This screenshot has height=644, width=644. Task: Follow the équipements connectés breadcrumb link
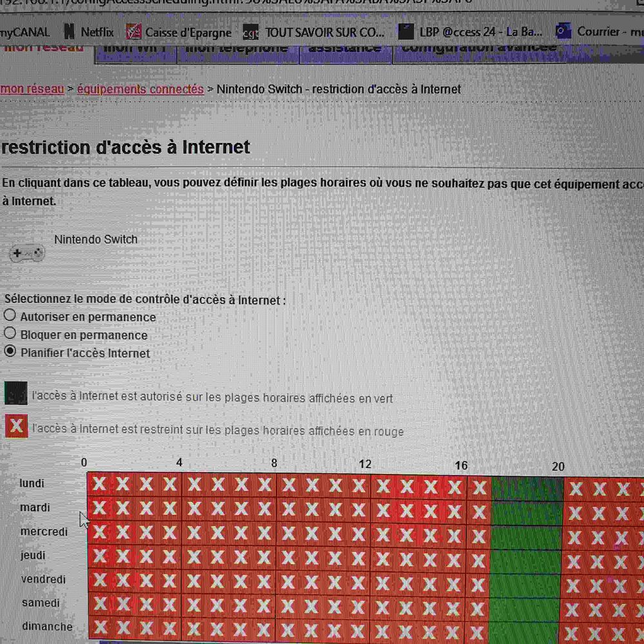[141, 89]
